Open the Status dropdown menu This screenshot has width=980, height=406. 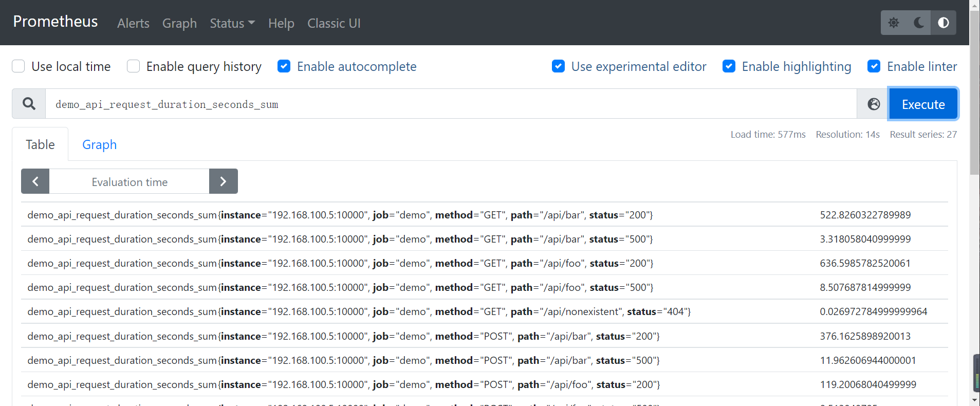[x=232, y=23]
